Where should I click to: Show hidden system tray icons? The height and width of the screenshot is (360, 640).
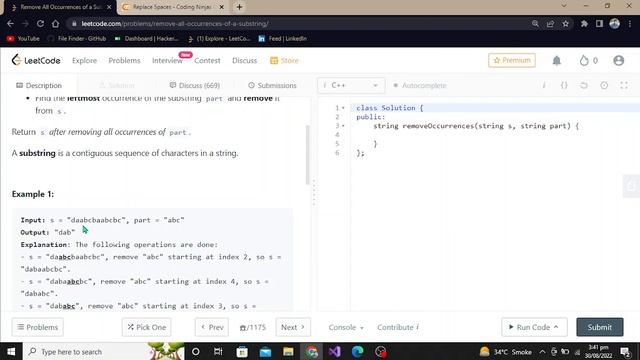(x=542, y=351)
